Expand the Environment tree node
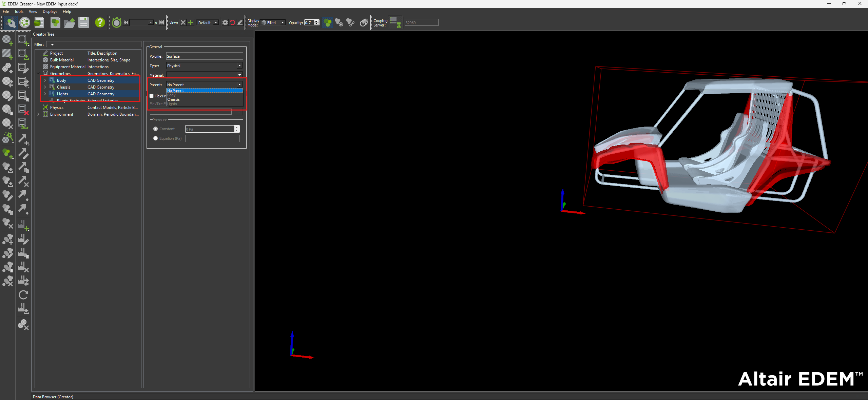Screen dimensions: 868x400 (x=38, y=114)
